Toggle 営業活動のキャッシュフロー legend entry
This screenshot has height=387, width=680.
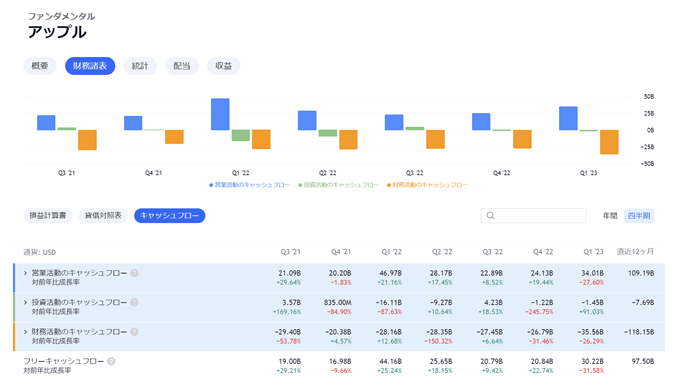pyautogui.click(x=249, y=185)
